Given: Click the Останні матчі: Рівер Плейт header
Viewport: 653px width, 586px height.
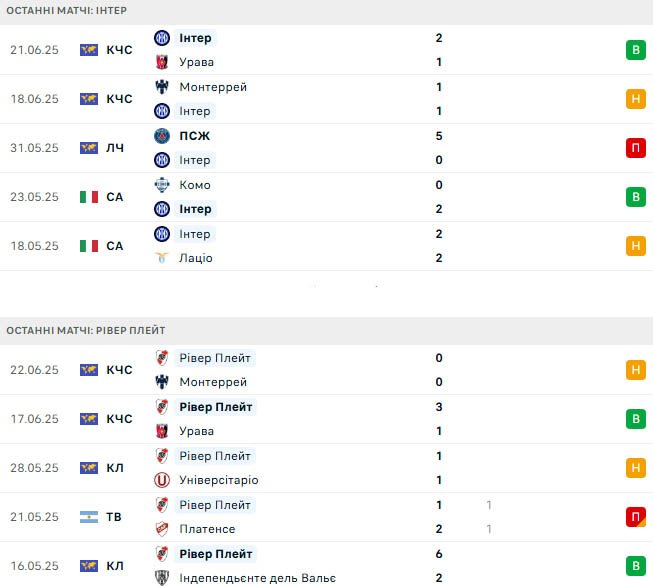Looking at the screenshot, I should (x=86, y=330).
